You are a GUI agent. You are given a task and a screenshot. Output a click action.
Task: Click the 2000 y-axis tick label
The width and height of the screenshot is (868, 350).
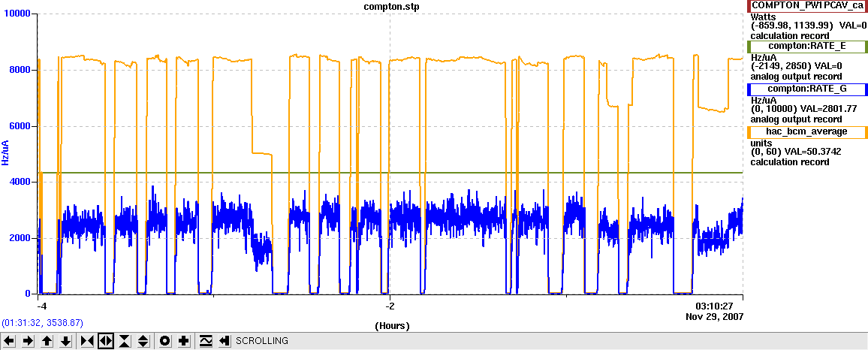[x=22, y=237]
